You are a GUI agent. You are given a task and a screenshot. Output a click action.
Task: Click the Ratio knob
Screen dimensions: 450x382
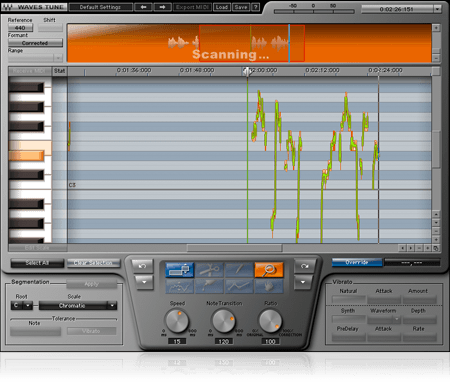pos(270,321)
